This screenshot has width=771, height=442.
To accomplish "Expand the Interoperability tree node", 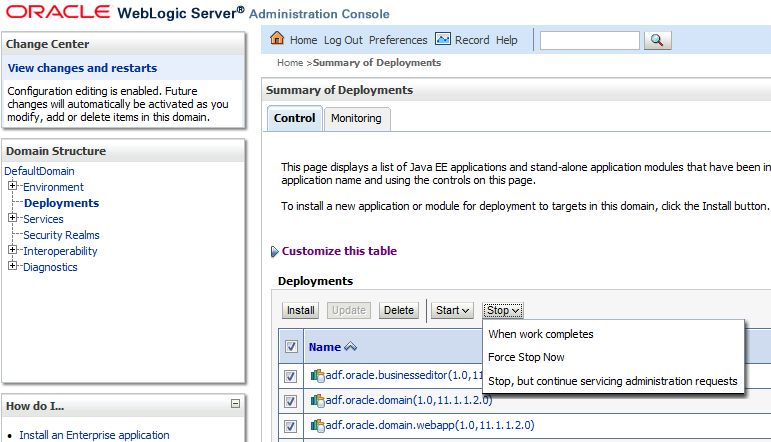I will (13, 250).
